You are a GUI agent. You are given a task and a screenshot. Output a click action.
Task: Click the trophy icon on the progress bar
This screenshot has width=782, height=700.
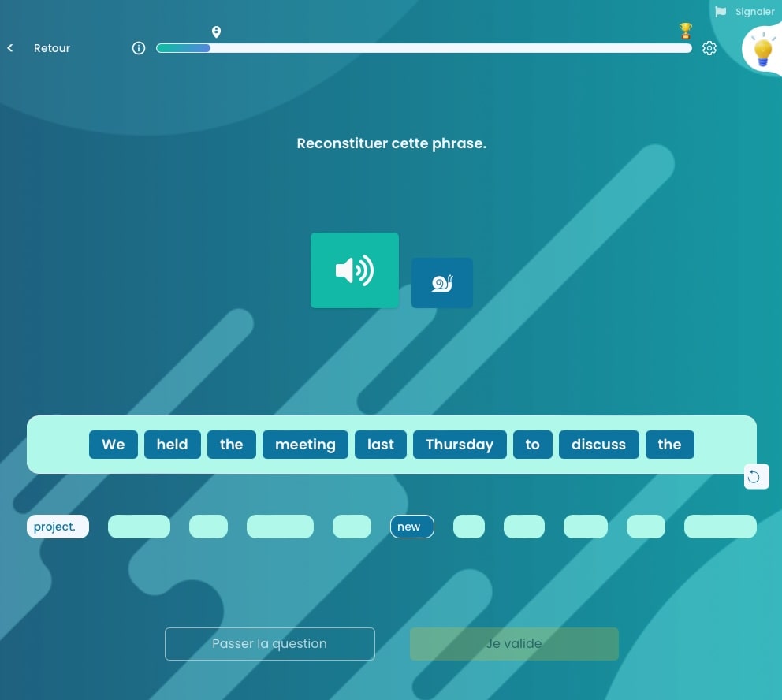(686, 31)
